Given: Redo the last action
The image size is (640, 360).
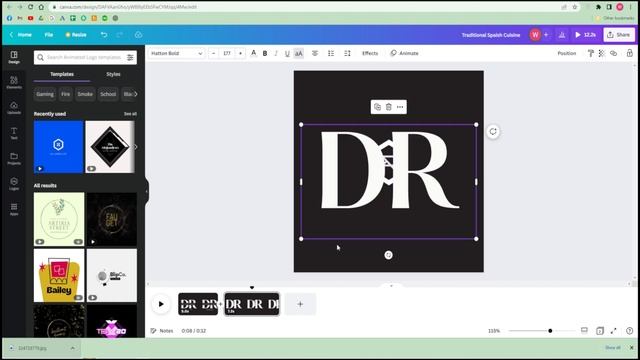Looking at the screenshot, I should click(x=120, y=35).
